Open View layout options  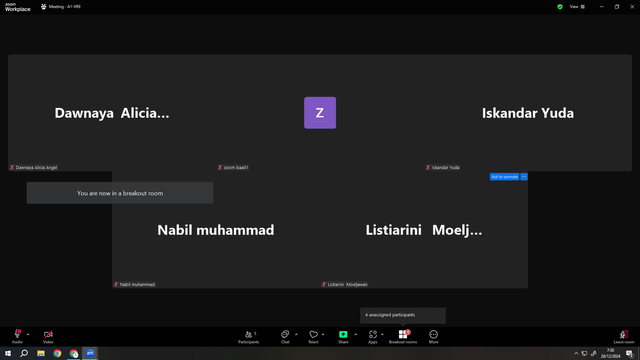pos(577,7)
